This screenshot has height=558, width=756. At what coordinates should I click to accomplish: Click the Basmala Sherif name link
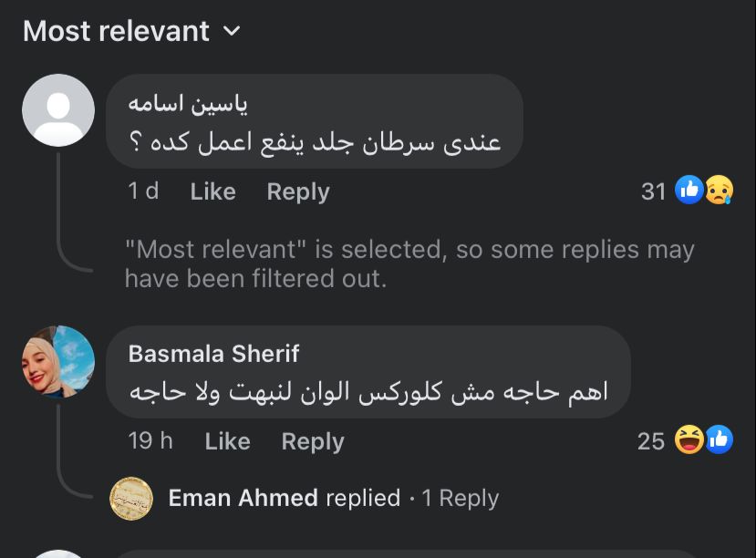[214, 354]
